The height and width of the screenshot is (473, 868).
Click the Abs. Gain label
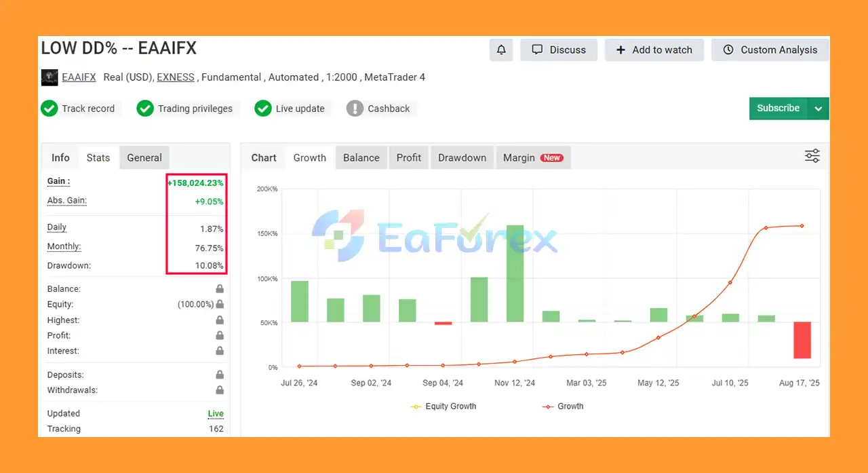67,200
